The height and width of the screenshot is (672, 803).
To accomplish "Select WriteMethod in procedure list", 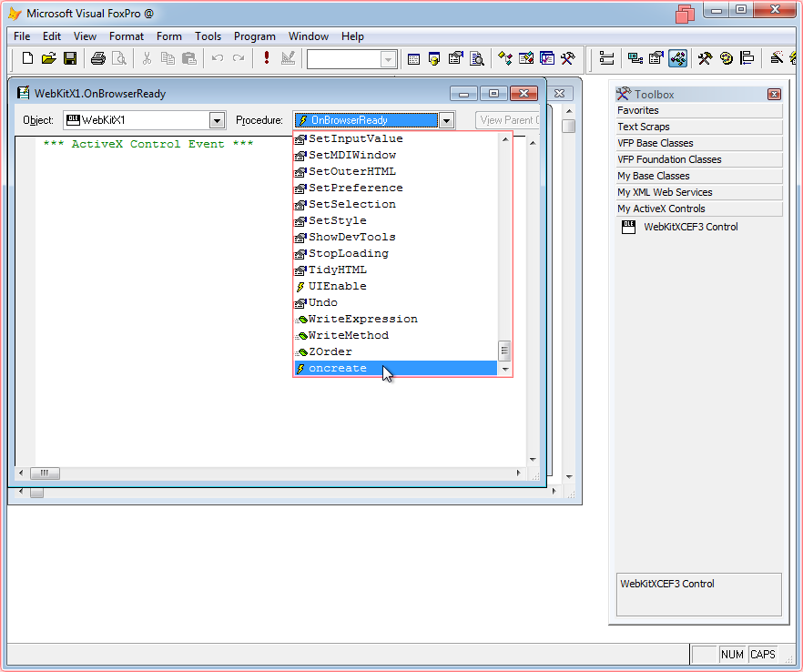I will tap(395, 335).
